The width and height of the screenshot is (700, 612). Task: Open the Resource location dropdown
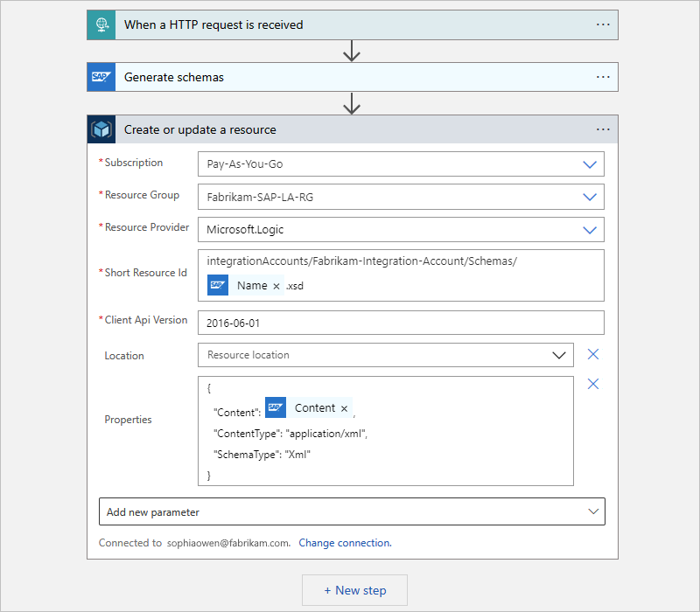click(559, 355)
